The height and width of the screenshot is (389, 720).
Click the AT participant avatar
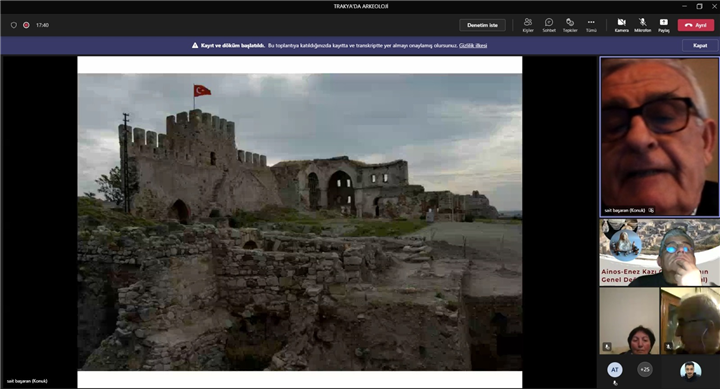point(615,369)
